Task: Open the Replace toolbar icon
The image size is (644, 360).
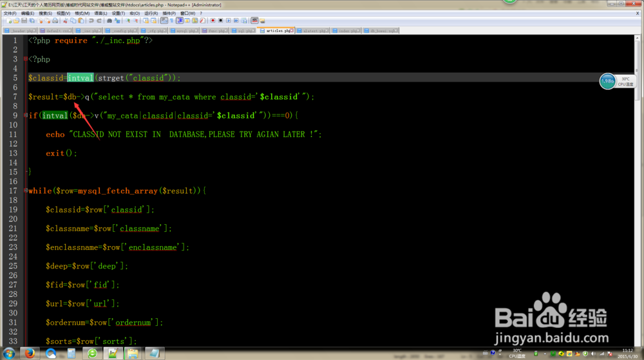Action: click(x=117, y=21)
